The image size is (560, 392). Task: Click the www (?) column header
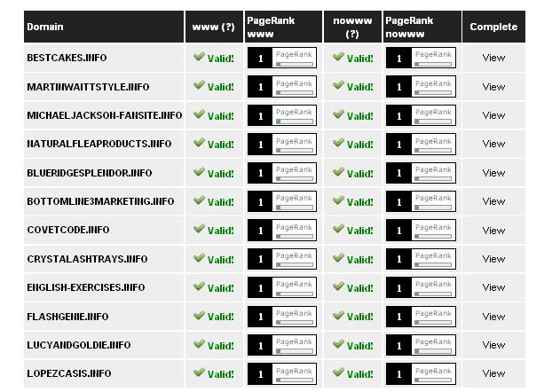click(214, 27)
